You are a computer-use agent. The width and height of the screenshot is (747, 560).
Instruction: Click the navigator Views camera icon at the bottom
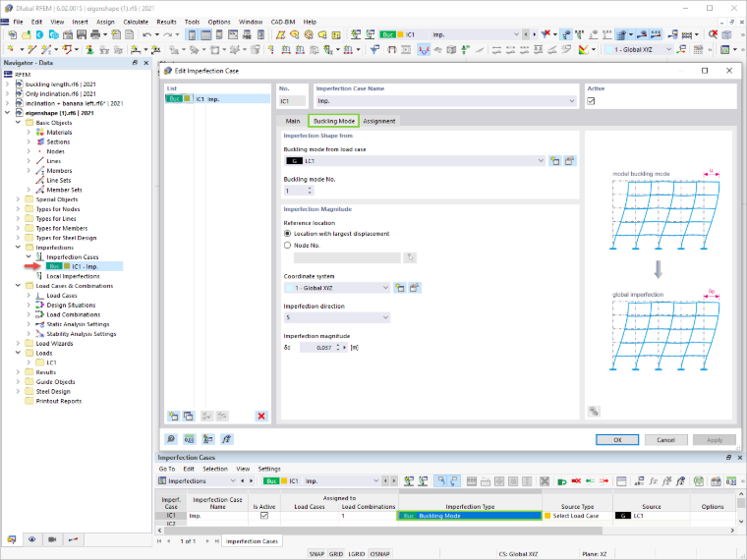[52, 539]
